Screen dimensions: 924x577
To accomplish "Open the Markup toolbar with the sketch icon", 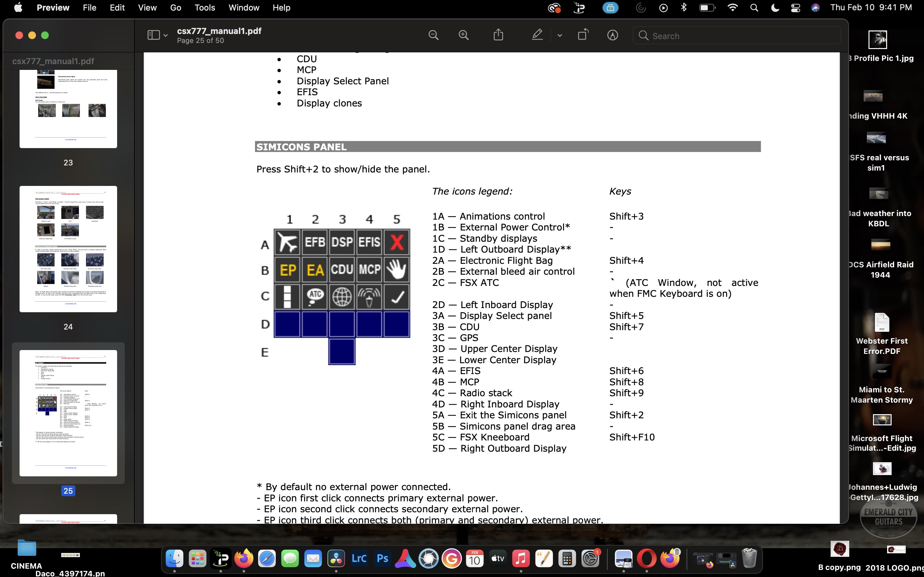I will pyautogui.click(x=612, y=35).
